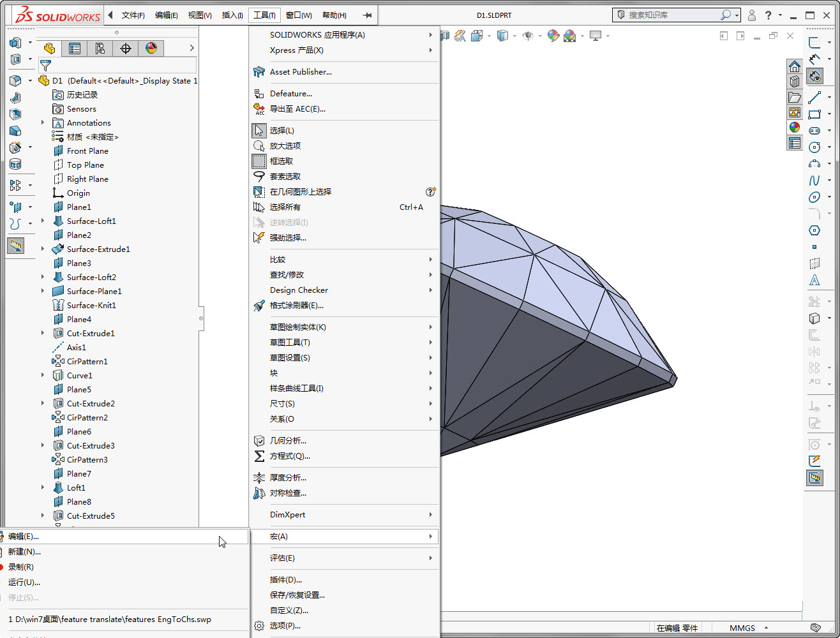Open the DisplayManager color sphere tab
Viewport: 840px width, 638px height.
point(151,48)
